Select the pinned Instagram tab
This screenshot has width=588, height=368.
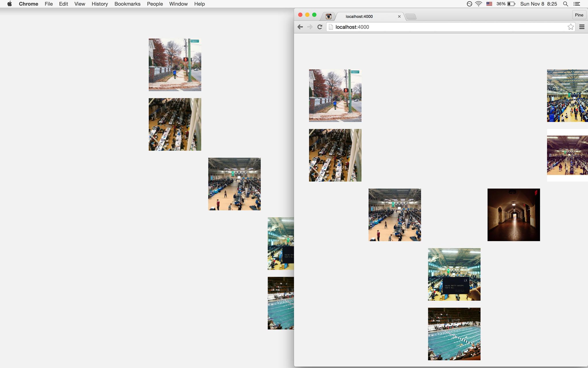click(x=328, y=16)
